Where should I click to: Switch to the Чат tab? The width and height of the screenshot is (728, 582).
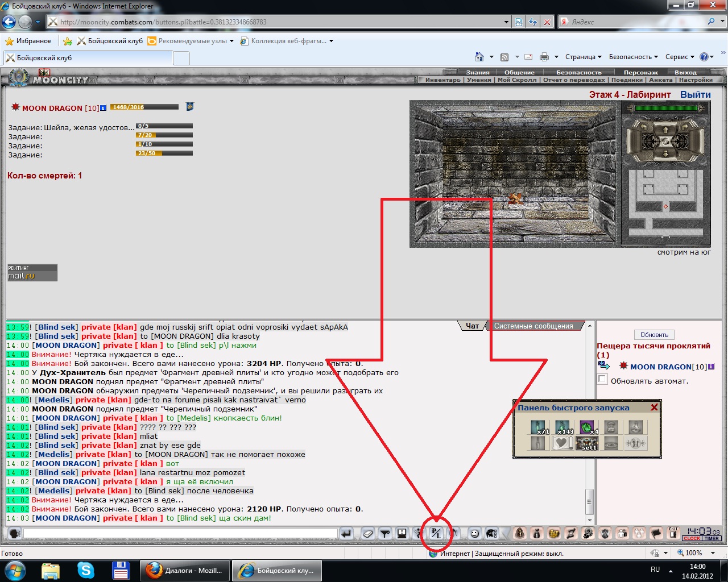(472, 326)
